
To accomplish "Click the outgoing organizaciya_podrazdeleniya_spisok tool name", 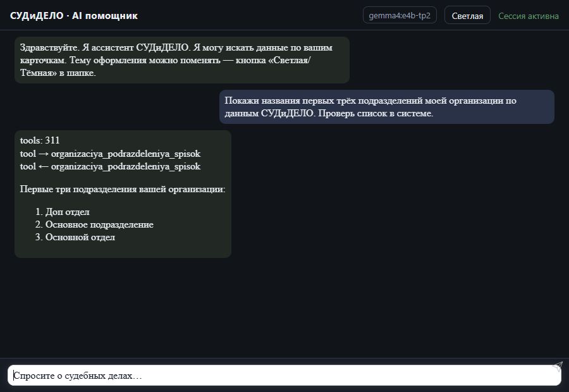I will [x=126, y=154].
